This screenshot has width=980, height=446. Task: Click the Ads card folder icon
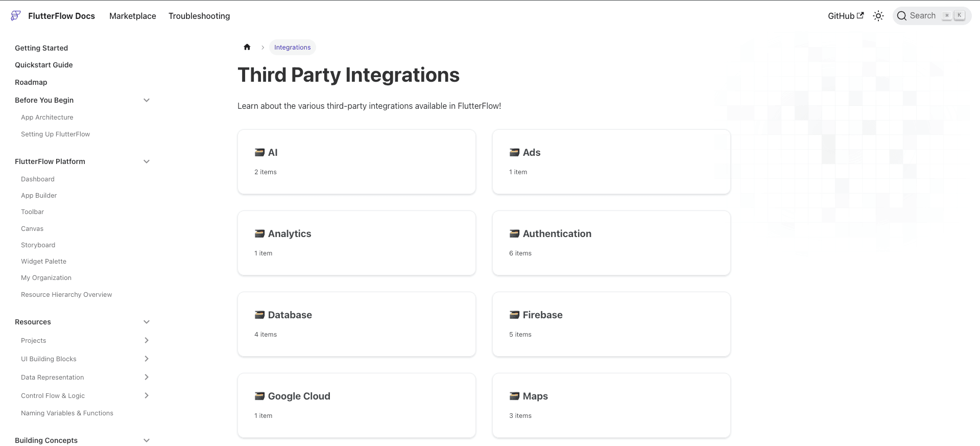tap(514, 152)
